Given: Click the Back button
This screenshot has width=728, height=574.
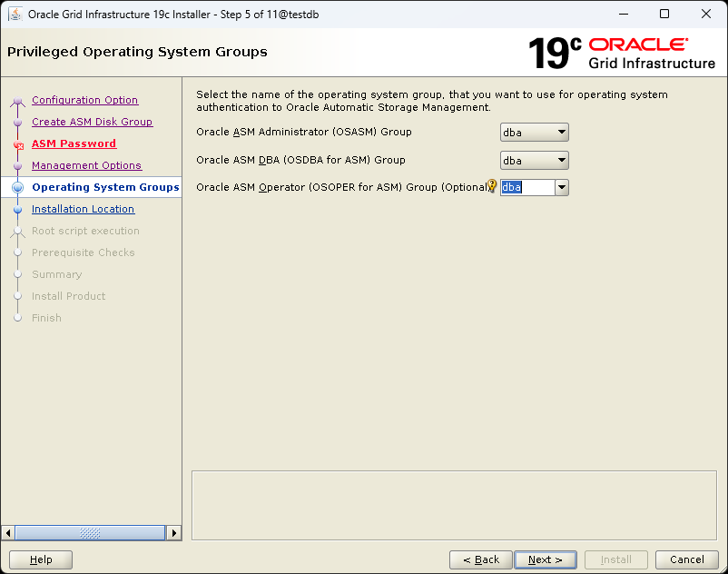Looking at the screenshot, I should click(481, 559).
